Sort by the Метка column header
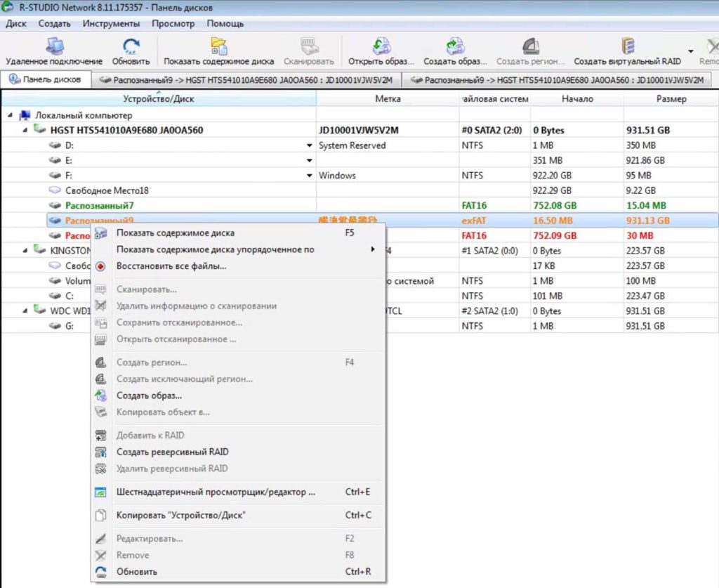The height and width of the screenshot is (588, 719). coord(388,98)
